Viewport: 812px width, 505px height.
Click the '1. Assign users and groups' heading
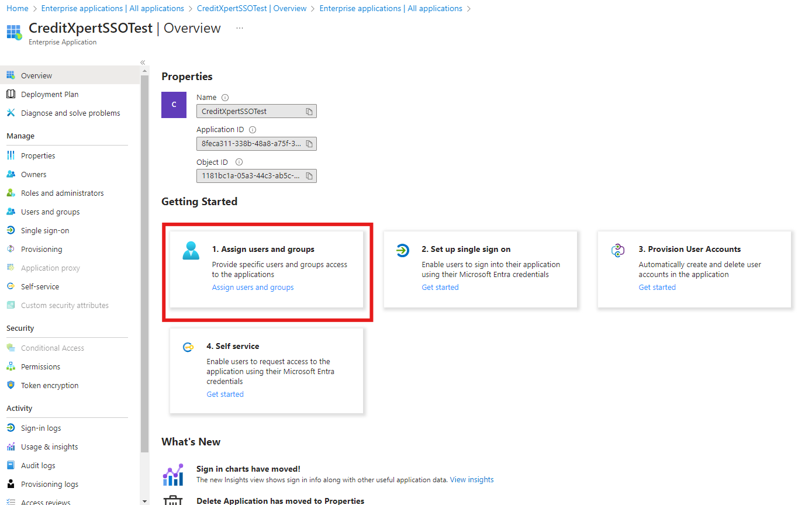[263, 249]
